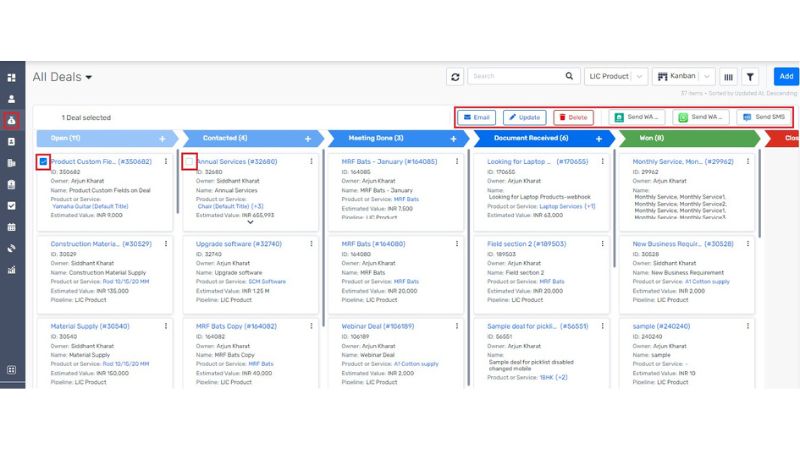Screen dimensions: 800x450
Task: Click the red Delete button
Action: [x=573, y=117]
